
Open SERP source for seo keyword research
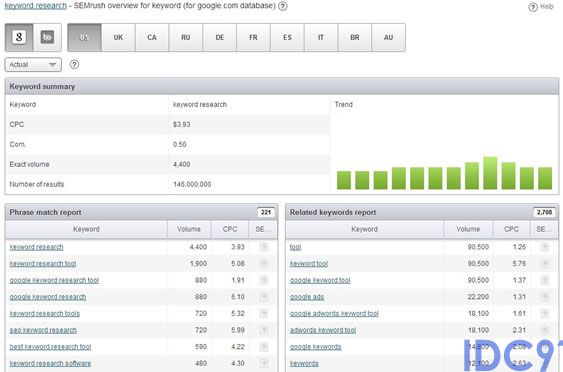point(264,330)
